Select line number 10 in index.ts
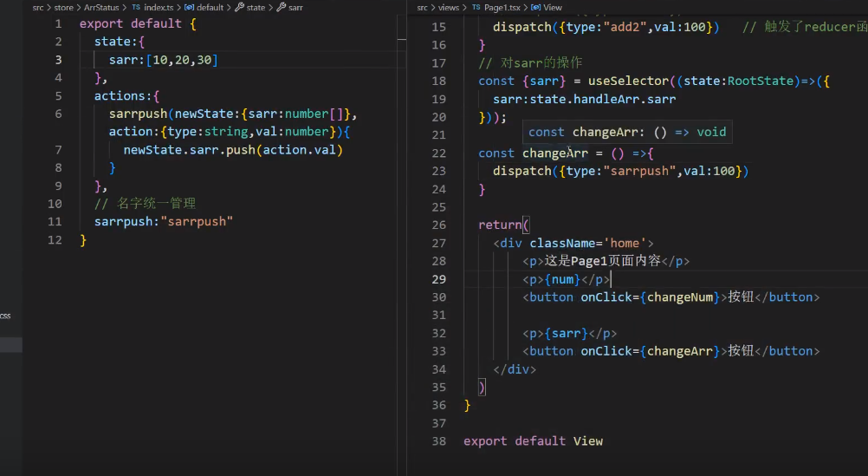Image resolution: width=868 pixels, height=476 pixels. tap(55, 204)
